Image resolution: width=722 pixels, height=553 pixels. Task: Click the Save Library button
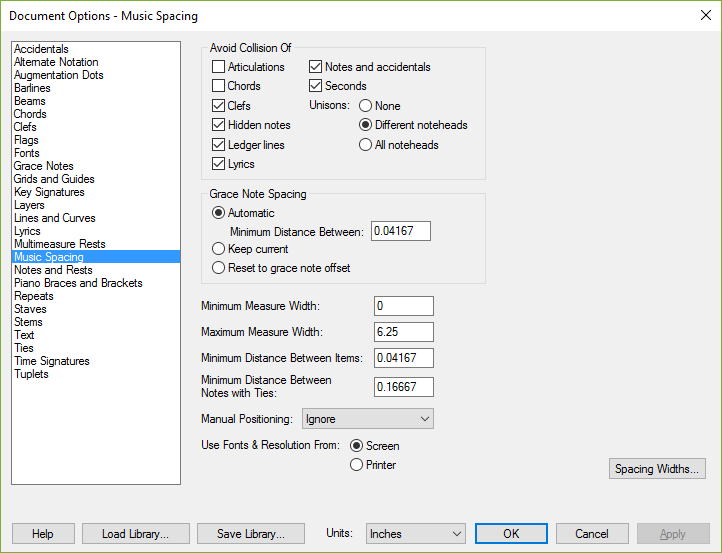coord(251,534)
